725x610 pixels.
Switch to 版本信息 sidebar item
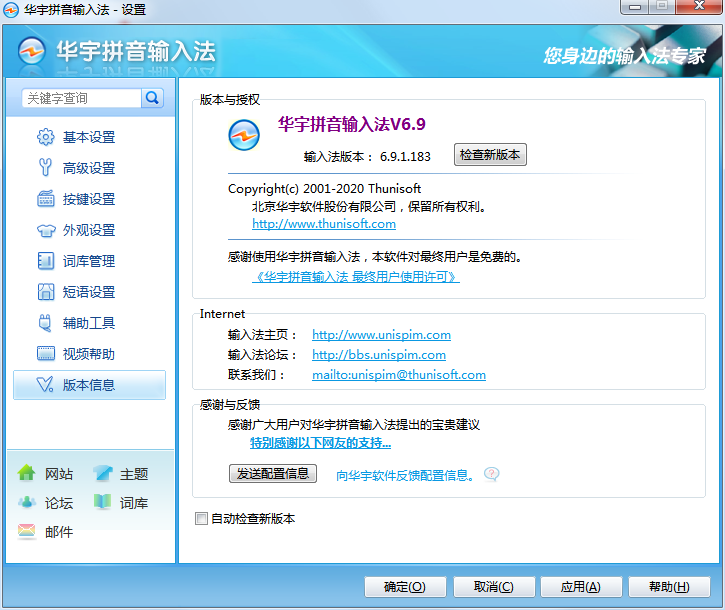89,385
